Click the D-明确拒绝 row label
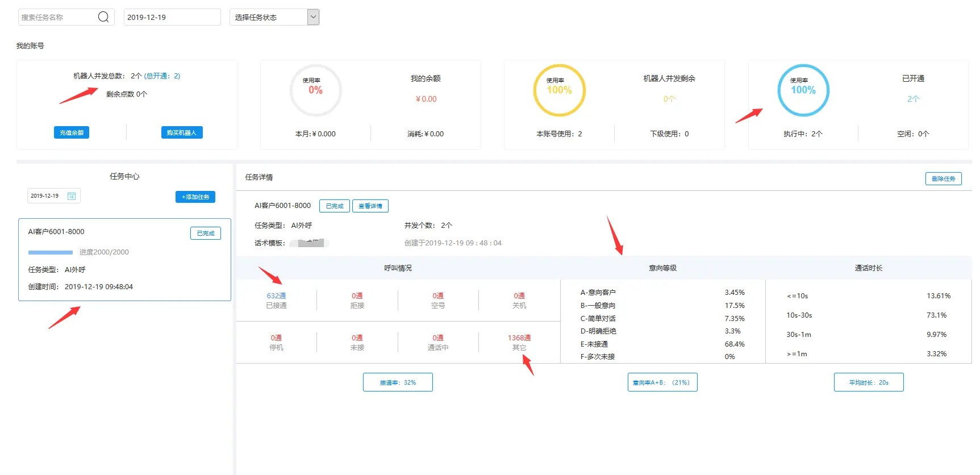Screen dimensions: 980x475 tap(598, 331)
